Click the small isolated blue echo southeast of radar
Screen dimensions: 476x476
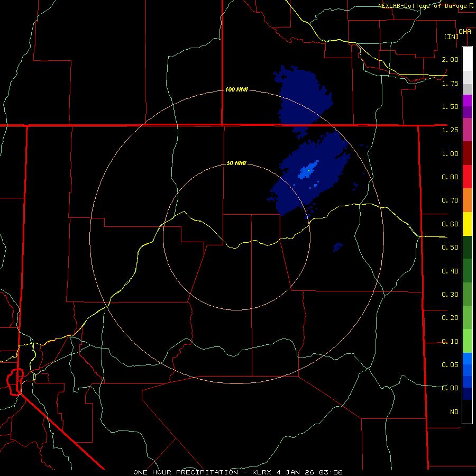[337, 247]
